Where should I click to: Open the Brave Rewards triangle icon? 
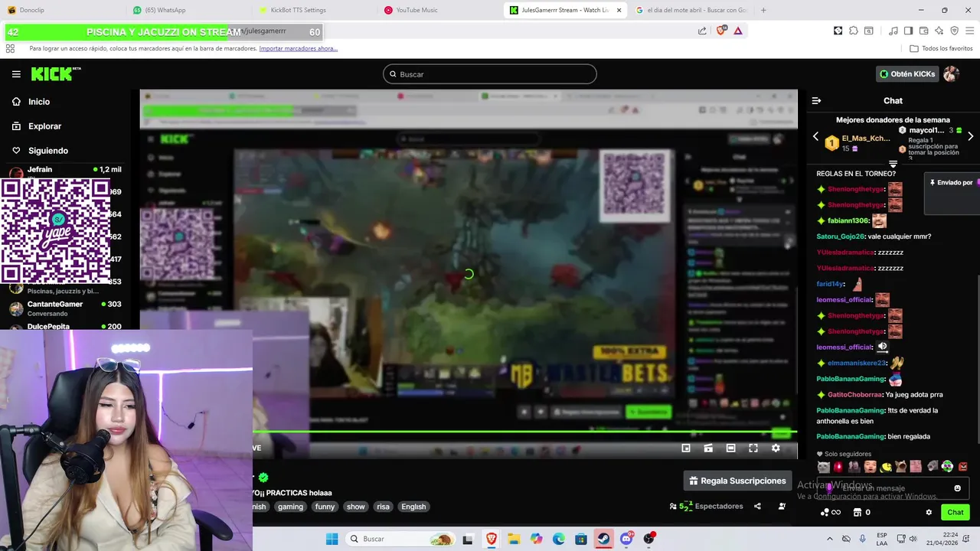738,31
